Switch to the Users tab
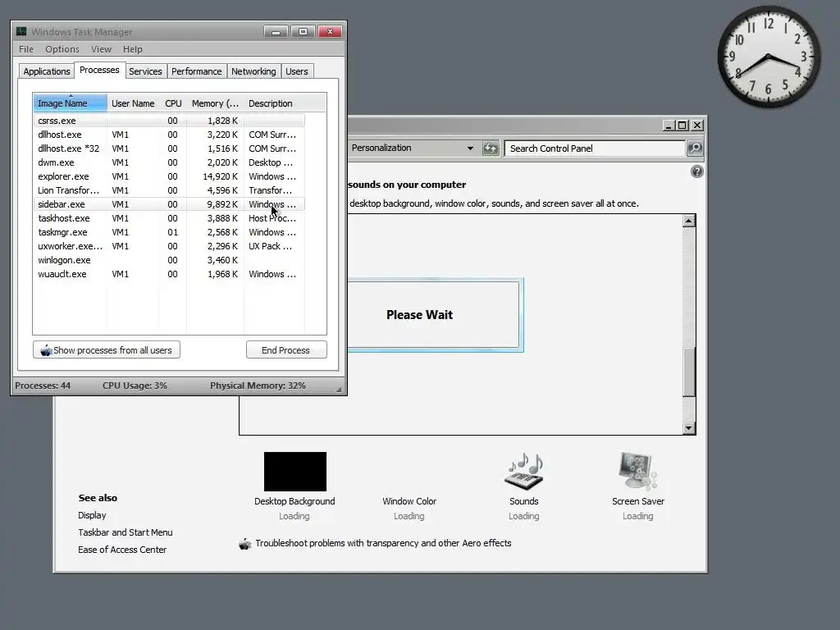Viewport: 840px width, 630px height. tap(297, 71)
